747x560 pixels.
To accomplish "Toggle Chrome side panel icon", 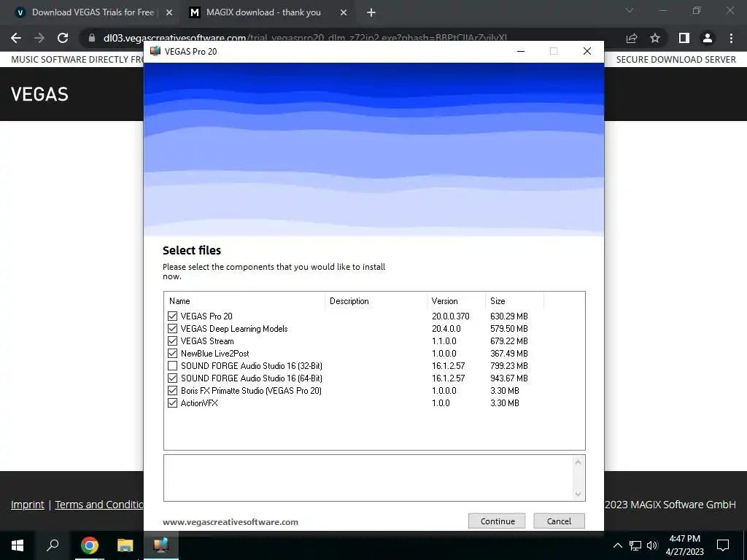I will [684, 38].
